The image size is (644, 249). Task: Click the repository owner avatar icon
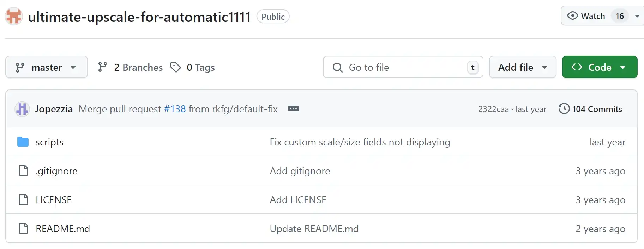pyautogui.click(x=14, y=16)
